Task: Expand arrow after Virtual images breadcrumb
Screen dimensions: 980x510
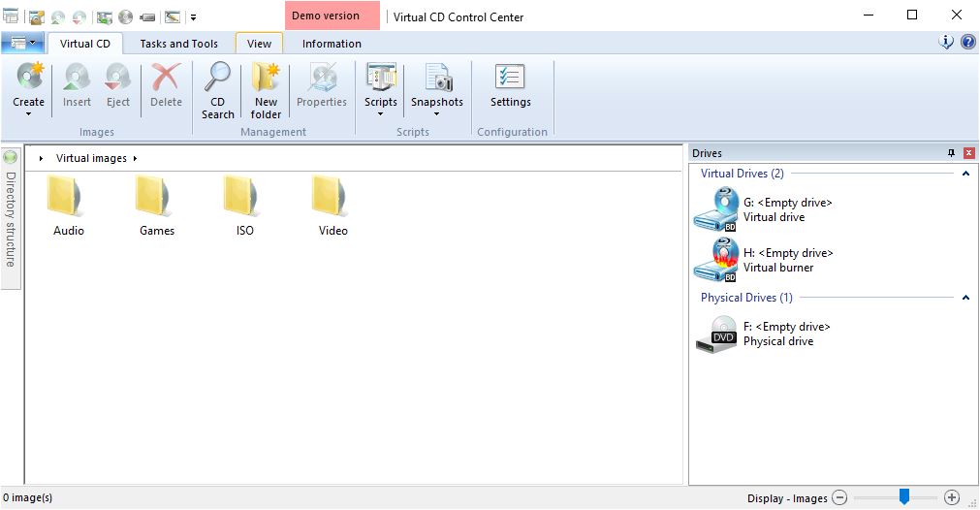Action: [x=135, y=159]
